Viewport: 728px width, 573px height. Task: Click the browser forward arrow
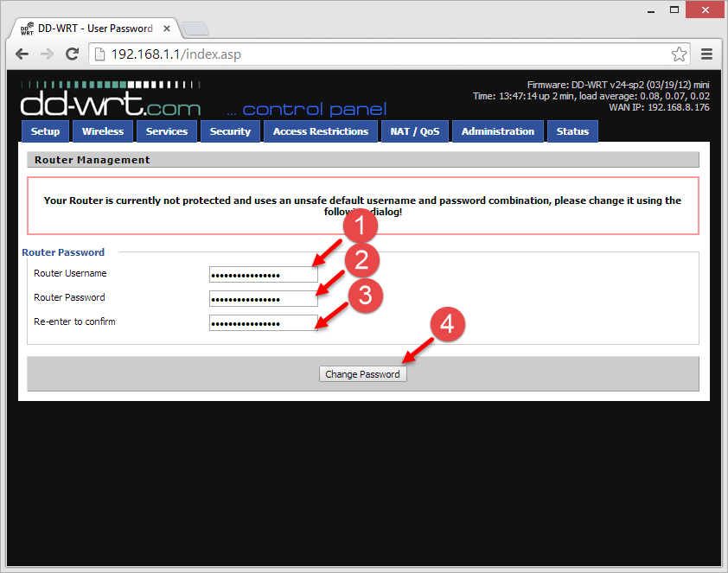[x=47, y=54]
